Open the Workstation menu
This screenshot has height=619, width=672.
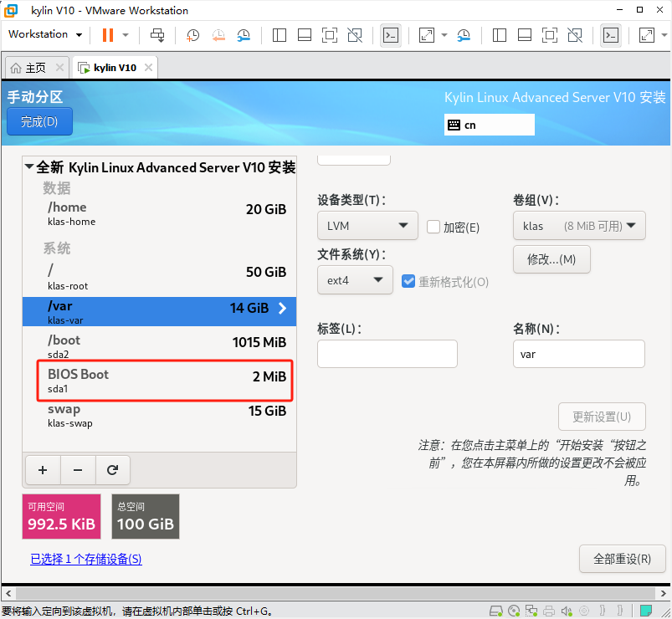tap(45, 34)
